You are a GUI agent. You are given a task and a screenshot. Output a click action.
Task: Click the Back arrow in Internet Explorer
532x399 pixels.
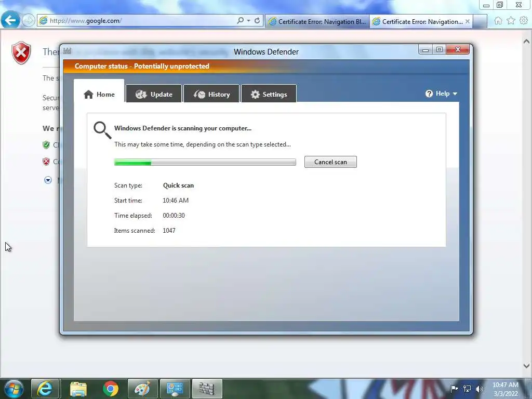point(10,20)
